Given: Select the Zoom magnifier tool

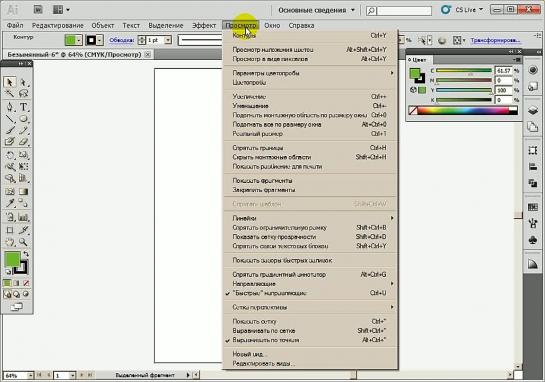Looking at the screenshot, I should coord(23,242).
